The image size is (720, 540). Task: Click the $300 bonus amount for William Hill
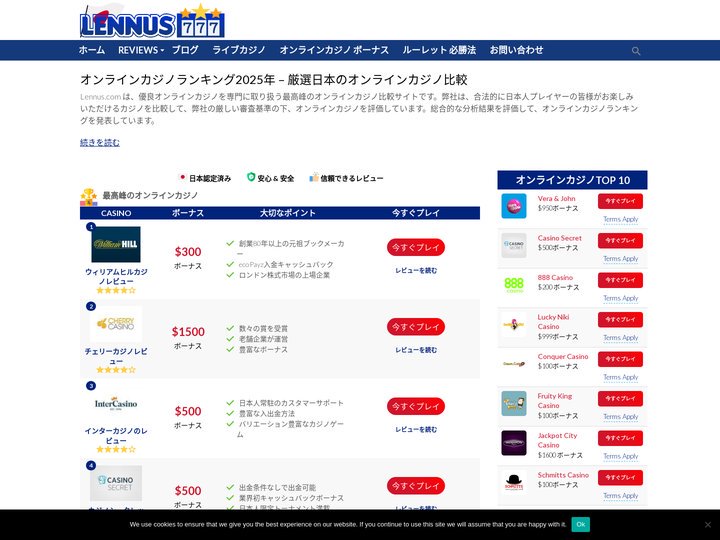coord(188,252)
